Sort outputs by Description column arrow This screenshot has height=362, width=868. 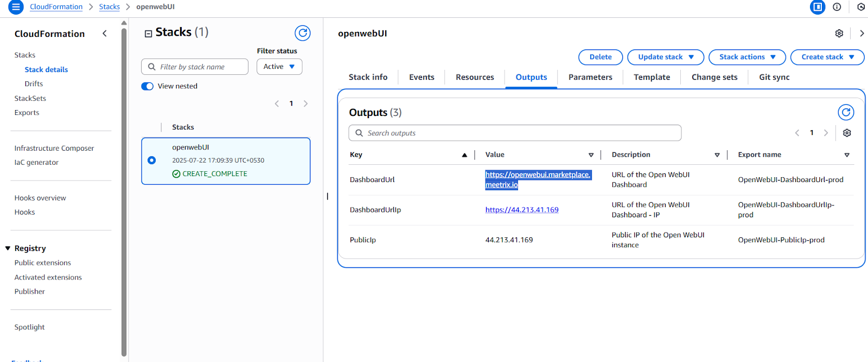pyautogui.click(x=717, y=155)
